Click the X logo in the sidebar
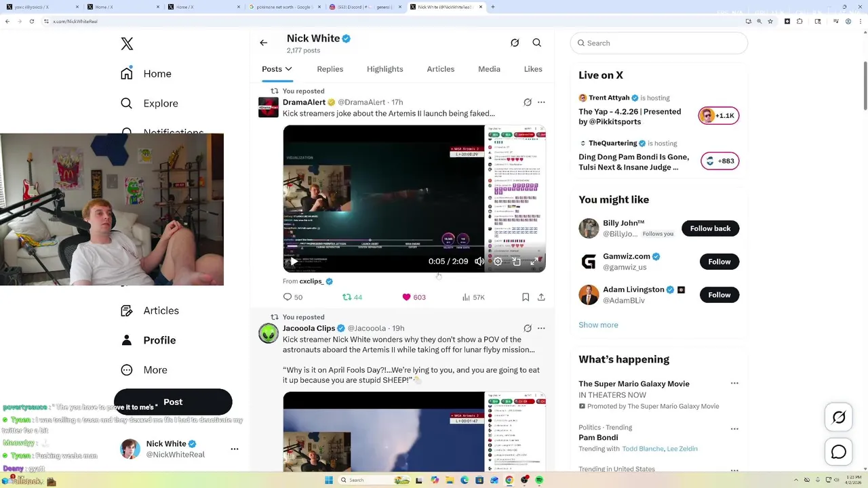The height and width of the screenshot is (488, 868). tap(127, 44)
